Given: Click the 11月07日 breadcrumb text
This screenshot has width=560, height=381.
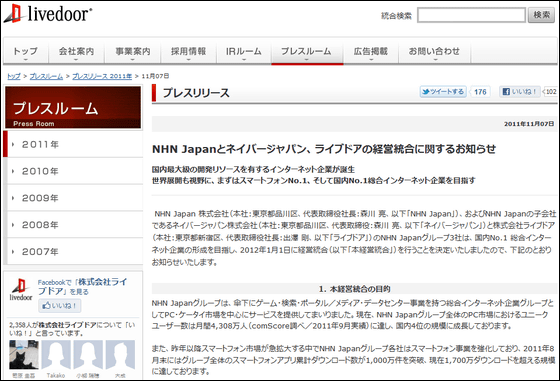Looking at the screenshot, I should click(155, 76).
